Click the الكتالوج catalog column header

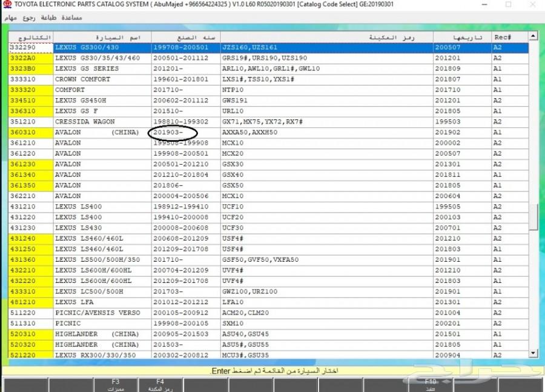31,37
